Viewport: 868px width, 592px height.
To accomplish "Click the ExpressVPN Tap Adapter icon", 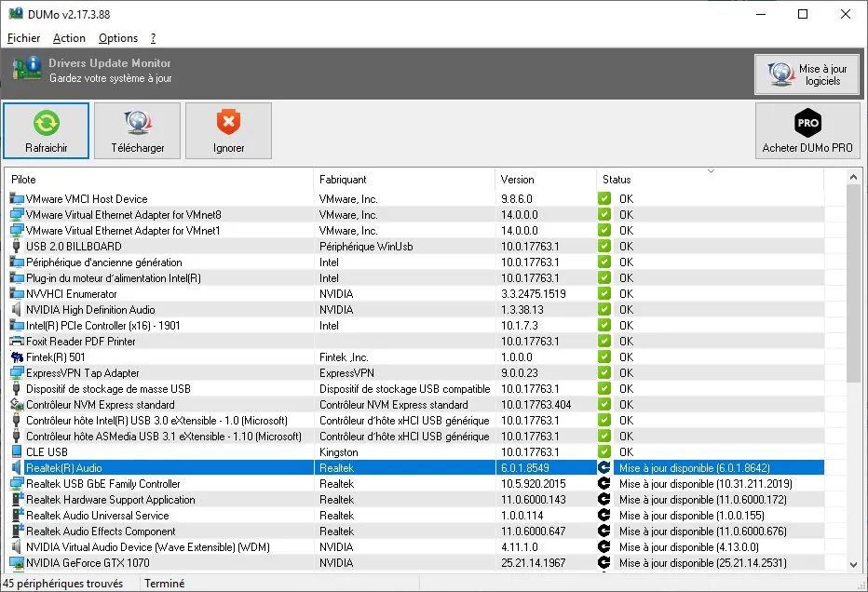I will click(17, 373).
